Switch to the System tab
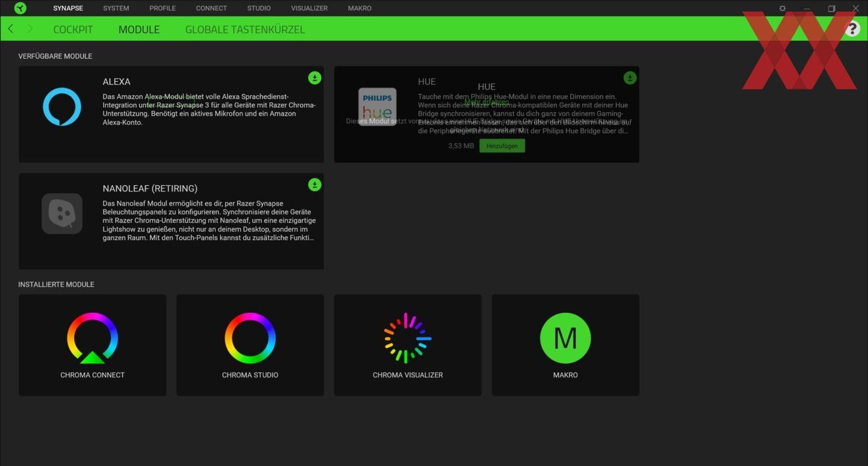868x466 pixels. click(x=116, y=8)
